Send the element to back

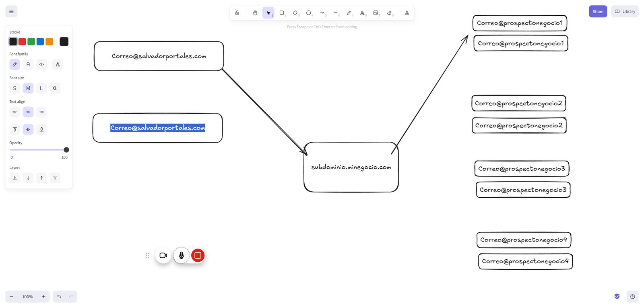15,178
